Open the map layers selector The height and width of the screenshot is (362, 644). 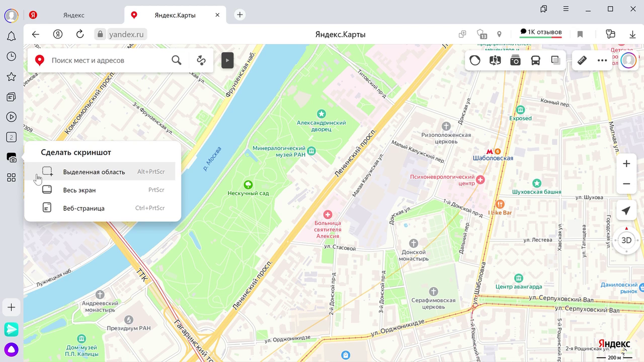tap(555, 61)
